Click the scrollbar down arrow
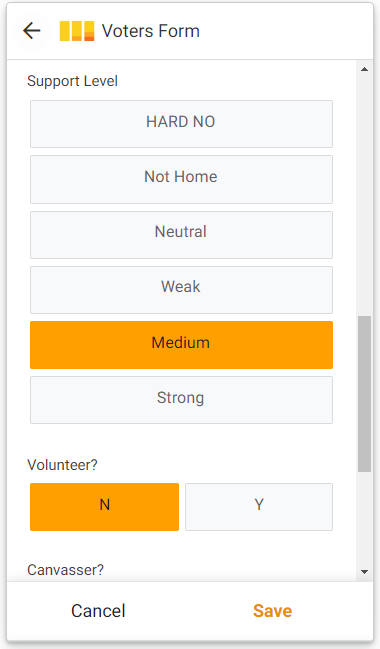380x649 pixels. click(x=364, y=572)
